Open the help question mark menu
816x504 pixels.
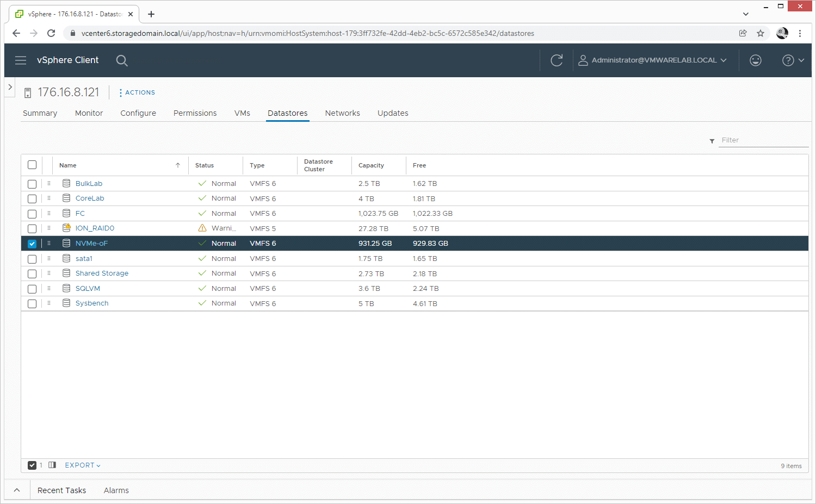[x=793, y=60]
